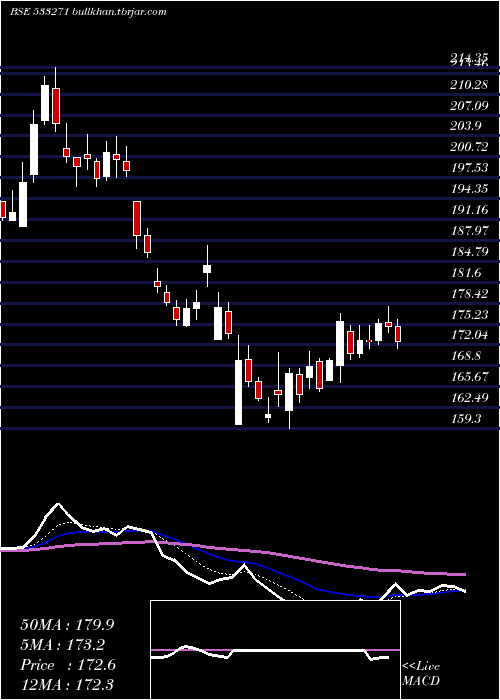The image size is (500, 700).
Task: Click the 165.67 price level label
Action: [469, 377]
